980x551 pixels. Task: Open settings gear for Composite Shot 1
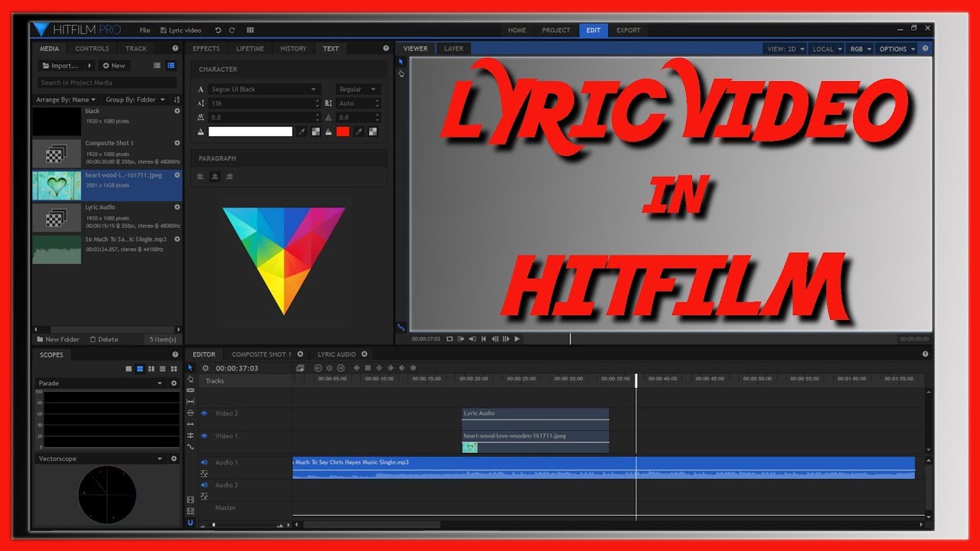tap(177, 143)
